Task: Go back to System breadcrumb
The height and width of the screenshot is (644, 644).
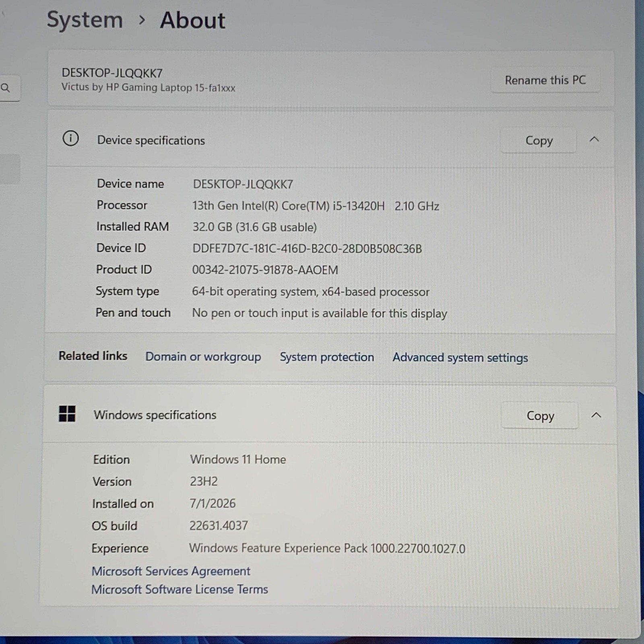Action: point(85,19)
